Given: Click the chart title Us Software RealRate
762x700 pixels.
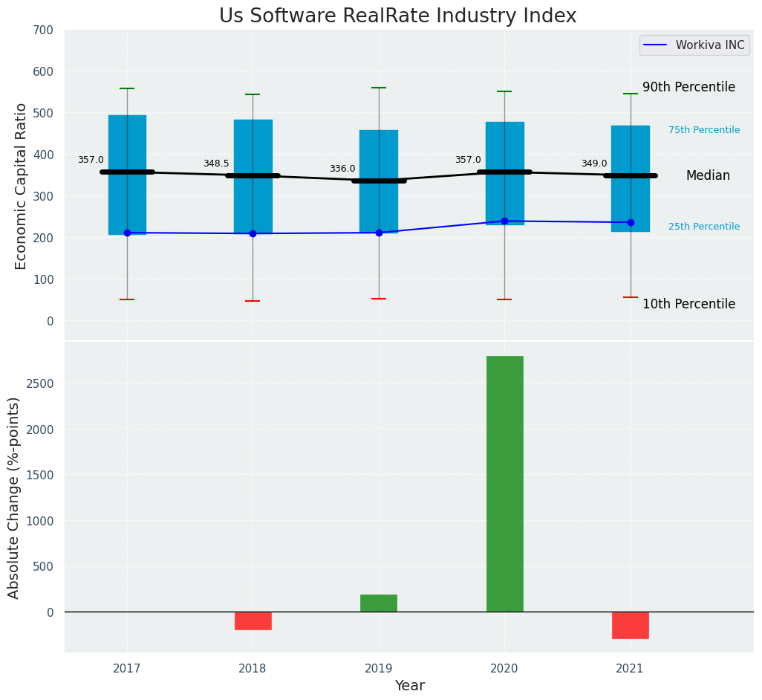Looking at the screenshot, I should point(397,16).
